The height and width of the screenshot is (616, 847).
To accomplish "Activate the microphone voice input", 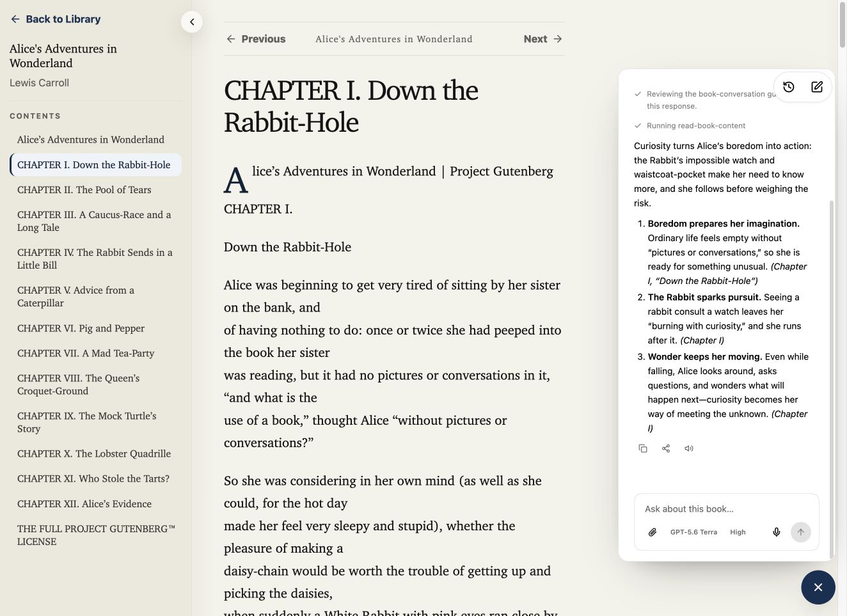I will (x=777, y=532).
